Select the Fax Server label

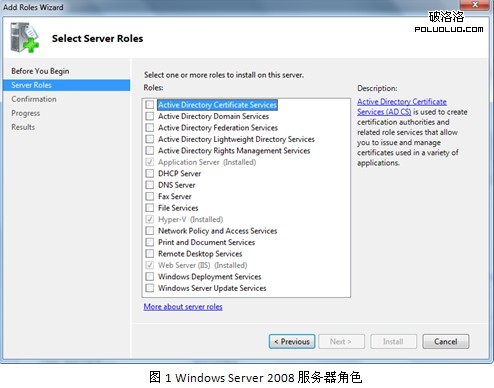pyautogui.click(x=175, y=196)
